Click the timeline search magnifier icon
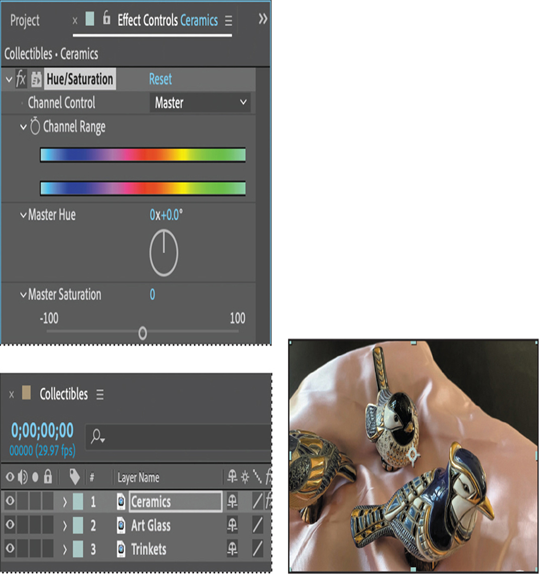The image size is (541, 575). click(x=98, y=436)
